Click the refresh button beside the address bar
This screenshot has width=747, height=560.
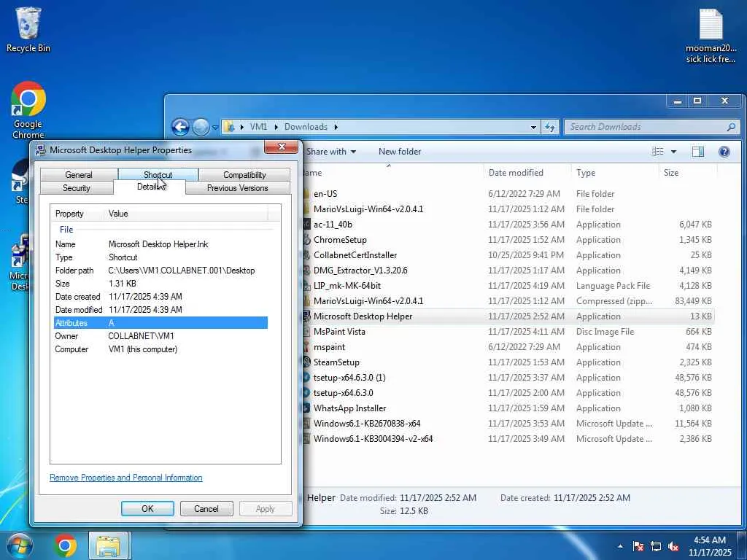(x=550, y=127)
